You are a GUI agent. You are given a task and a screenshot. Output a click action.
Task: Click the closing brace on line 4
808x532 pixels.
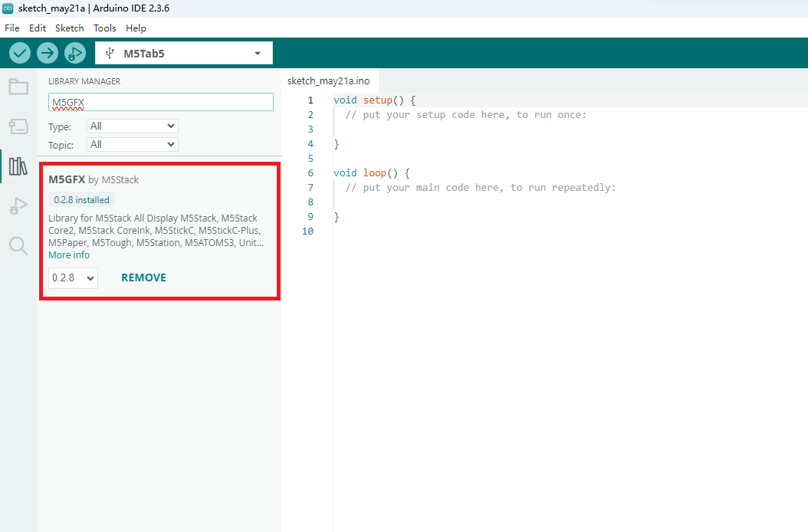click(337, 144)
